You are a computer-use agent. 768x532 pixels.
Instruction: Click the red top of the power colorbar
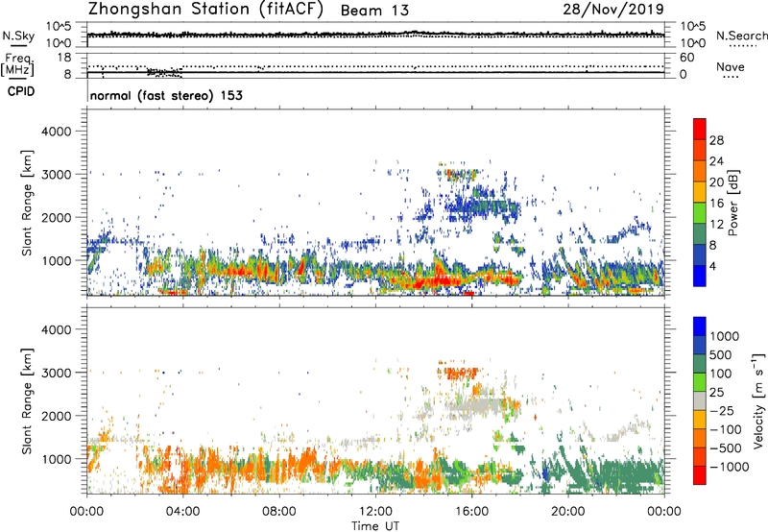click(x=700, y=129)
